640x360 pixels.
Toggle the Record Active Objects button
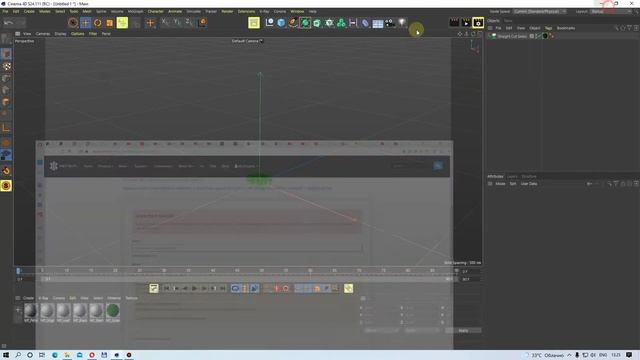click(276, 289)
